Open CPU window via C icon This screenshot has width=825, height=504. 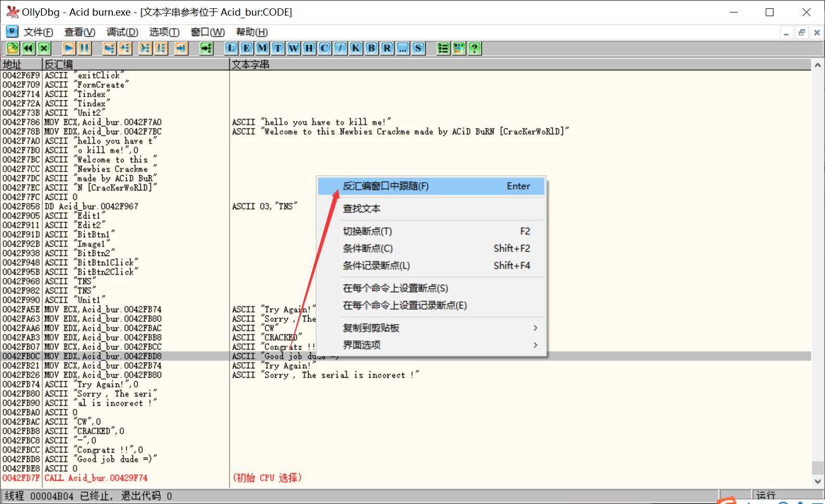[325, 48]
